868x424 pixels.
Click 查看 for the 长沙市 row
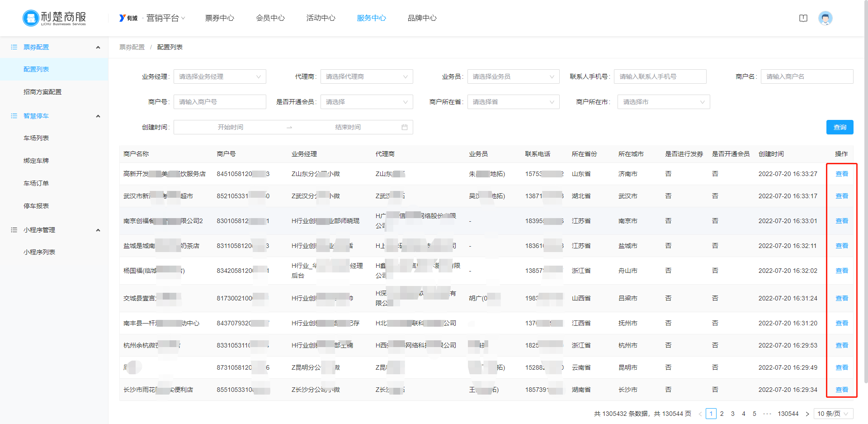(x=842, y=390)
